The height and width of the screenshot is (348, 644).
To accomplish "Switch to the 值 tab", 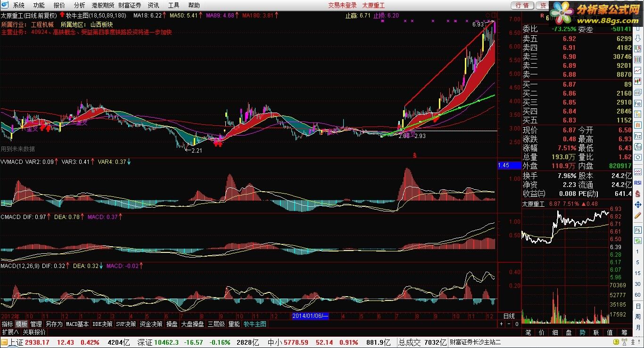I will 610,332.
